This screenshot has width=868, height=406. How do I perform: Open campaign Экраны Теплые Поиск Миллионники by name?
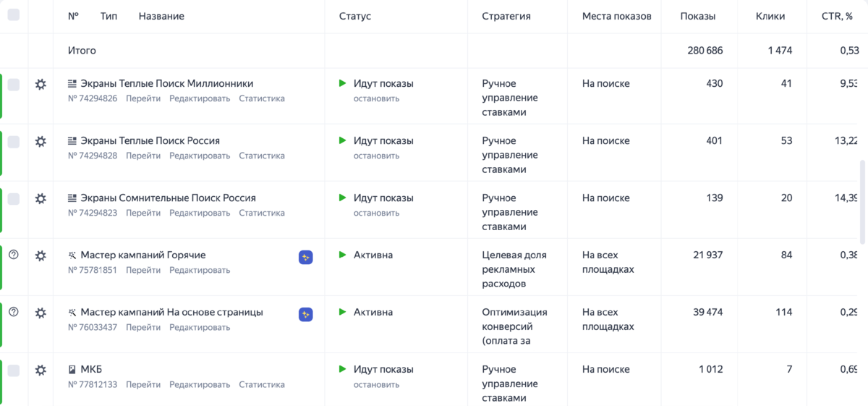pos(167,84)
